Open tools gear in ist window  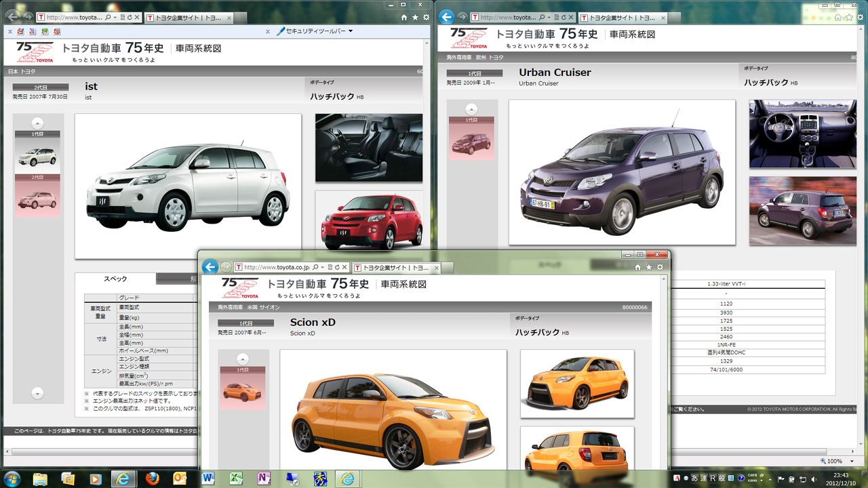click(426, 17)
